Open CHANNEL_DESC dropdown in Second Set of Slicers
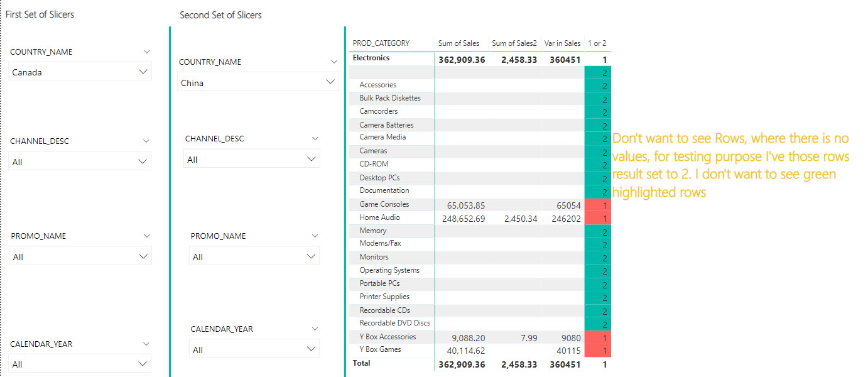Viewport: 868px width, 377px height. point(252,159)
